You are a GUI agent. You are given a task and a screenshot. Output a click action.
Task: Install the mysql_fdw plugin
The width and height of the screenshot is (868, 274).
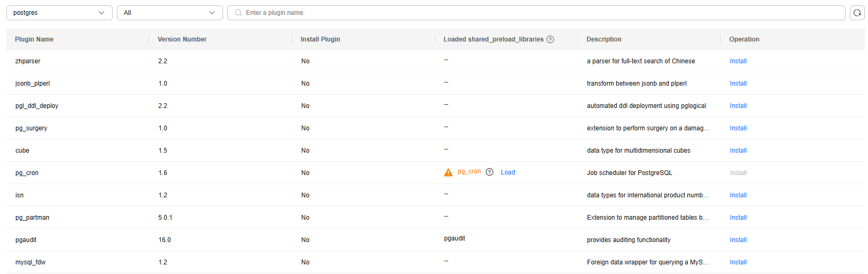click(738, 262)
